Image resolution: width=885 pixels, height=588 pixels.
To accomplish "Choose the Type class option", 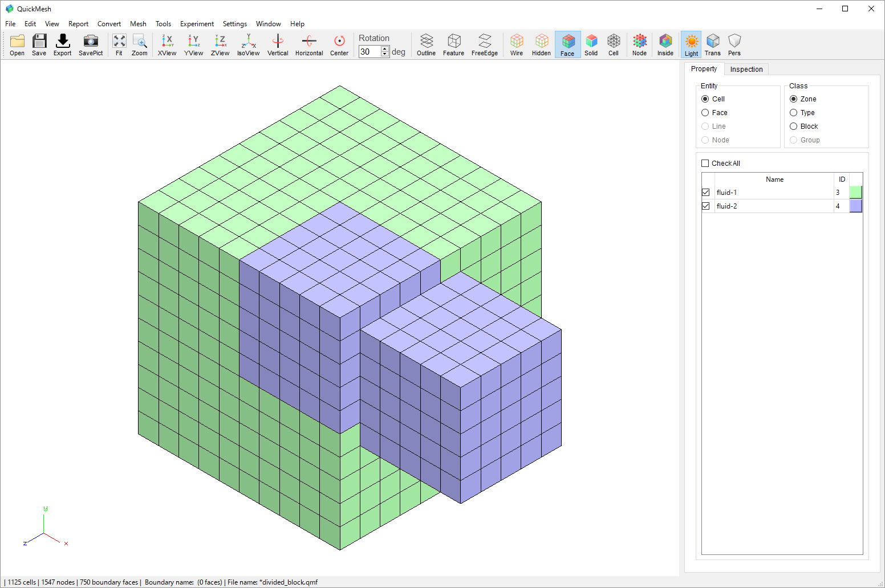I will [x=794, y=113].
